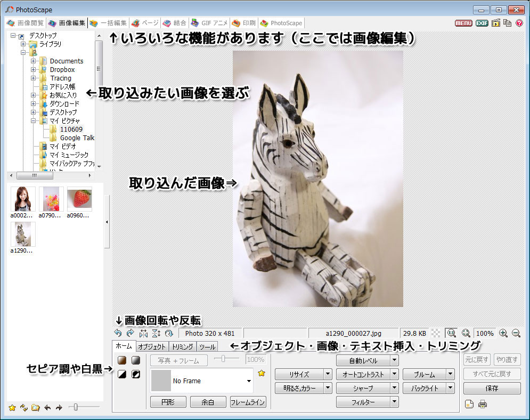Viewport: 530px width, 420px height.
Task: Open the 印刷 tab
Action: tap(244, 23)
